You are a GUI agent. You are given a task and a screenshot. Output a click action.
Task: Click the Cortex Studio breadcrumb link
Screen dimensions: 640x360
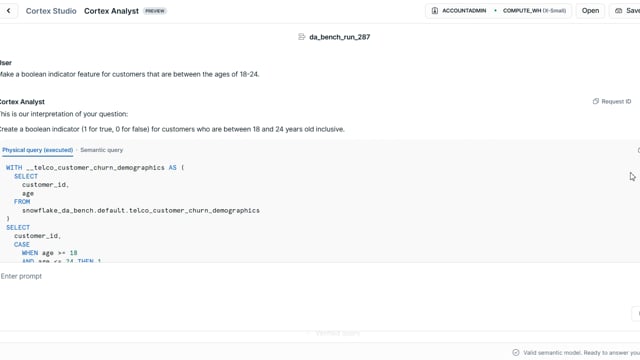(x=51, y=11)
